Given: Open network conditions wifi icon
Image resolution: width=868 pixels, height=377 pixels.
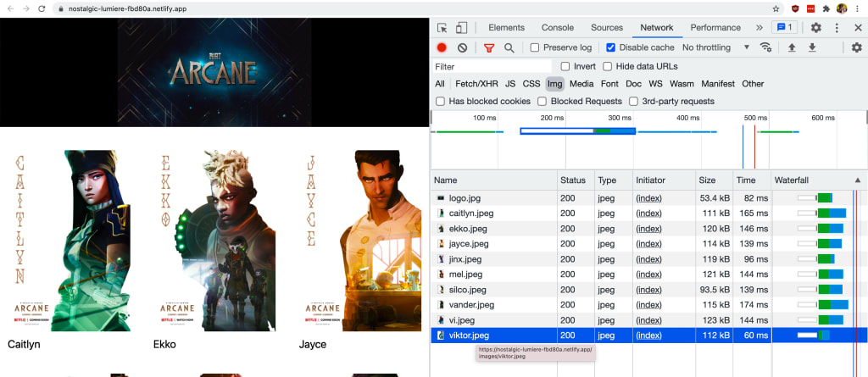Looking at the screenshot, I should tap(766, 47).
